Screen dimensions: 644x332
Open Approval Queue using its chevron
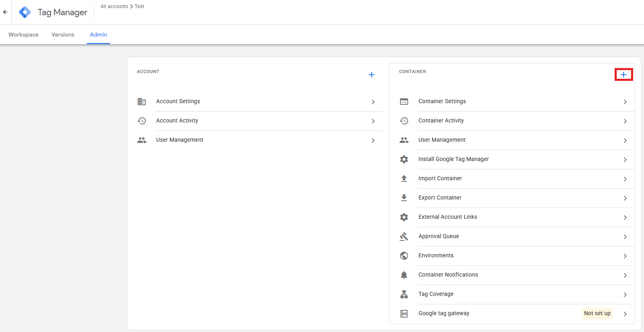625,237
